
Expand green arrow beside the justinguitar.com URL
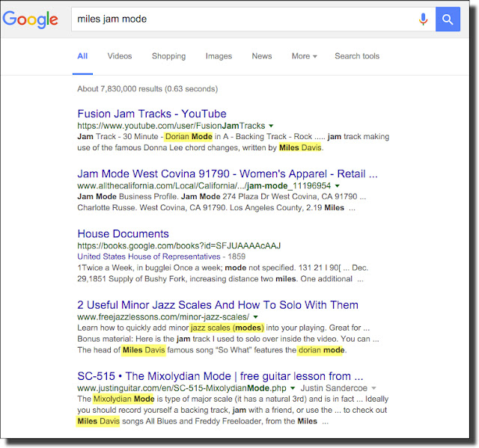point(293,388)
